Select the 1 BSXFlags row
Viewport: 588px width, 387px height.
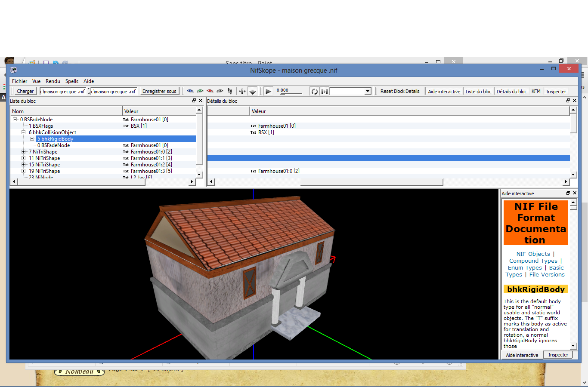coord(103,126)
